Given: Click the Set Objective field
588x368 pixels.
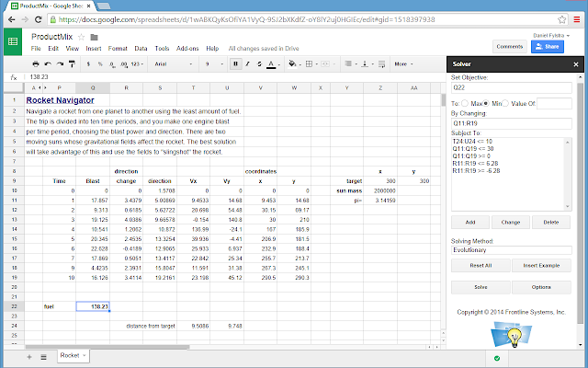Looking at the screenshot, I should 511,87.
